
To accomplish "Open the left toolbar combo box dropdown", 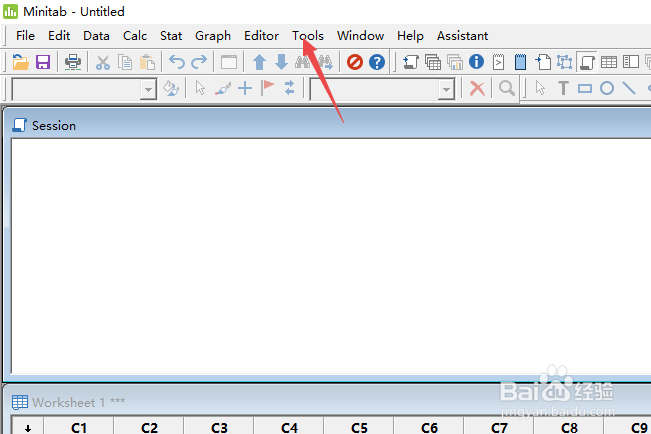I will pos(147,89).
